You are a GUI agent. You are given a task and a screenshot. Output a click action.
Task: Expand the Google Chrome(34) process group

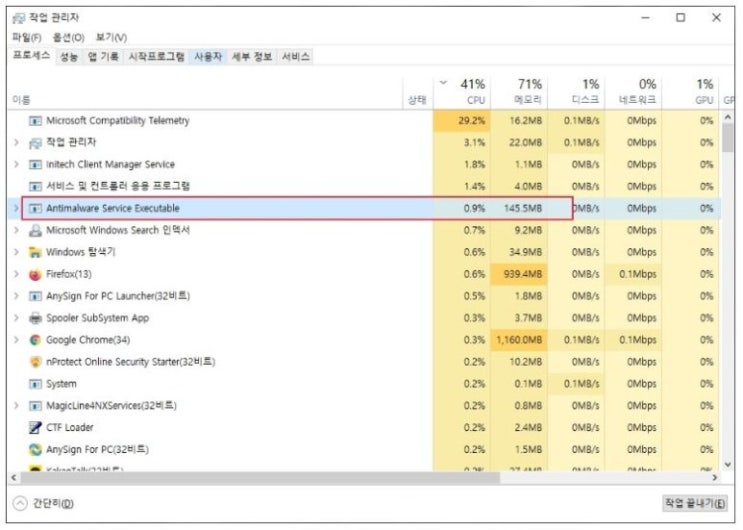[x=17, y=339]
